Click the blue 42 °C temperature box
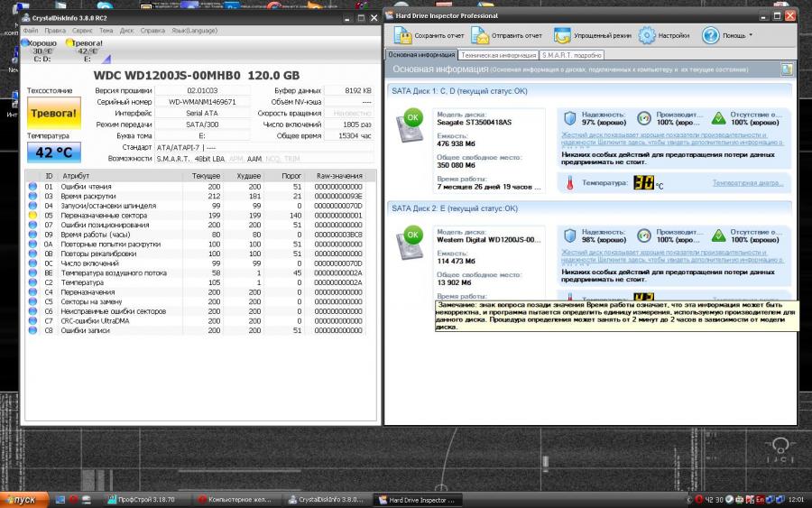Image resolution: width=812 pixels, height=508 pixels. coord(54,152)
